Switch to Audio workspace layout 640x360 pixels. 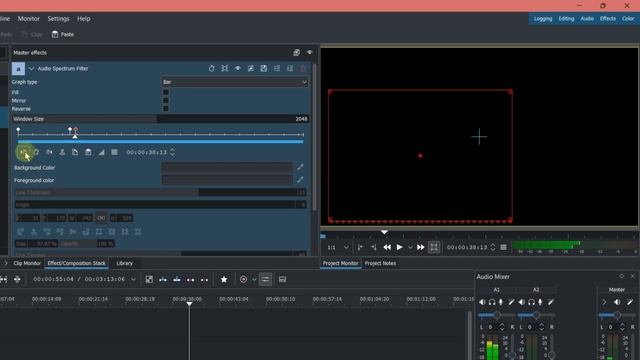pos(587,19)
